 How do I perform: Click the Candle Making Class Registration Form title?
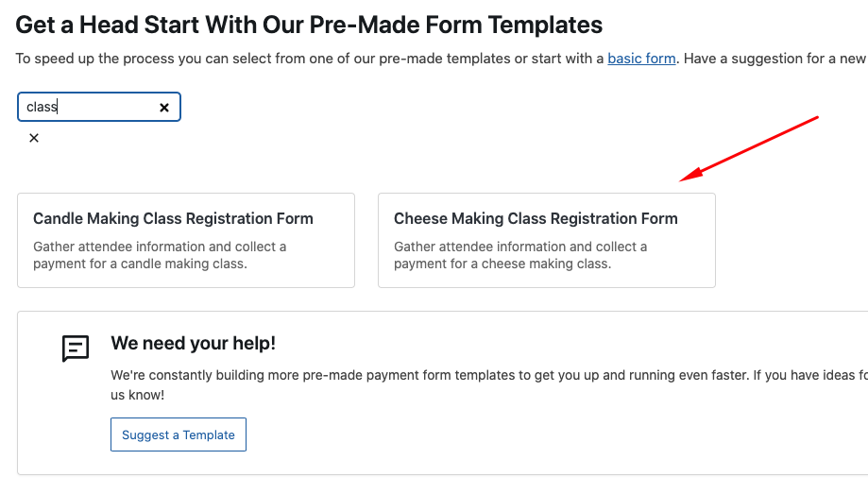click(173, 218)
